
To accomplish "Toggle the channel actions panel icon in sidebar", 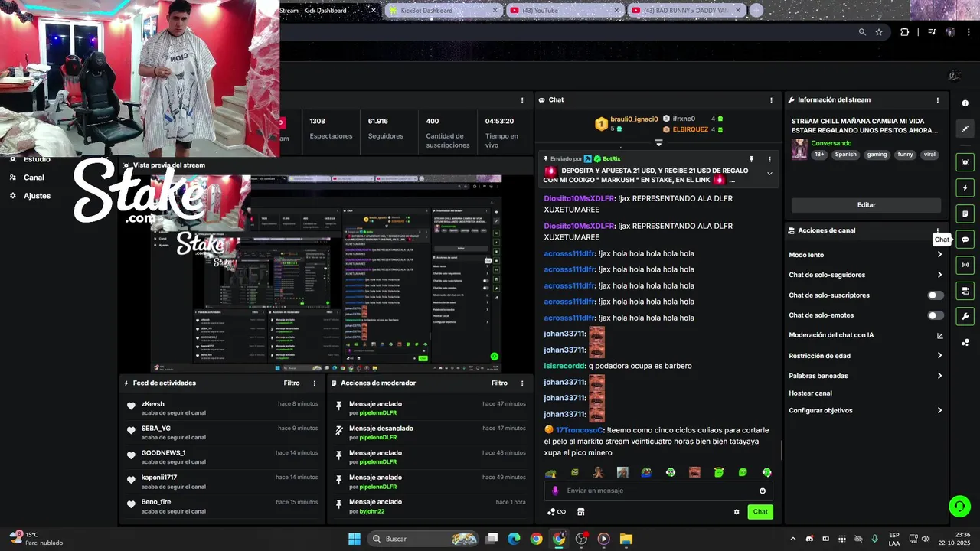I will pos(965,291).
